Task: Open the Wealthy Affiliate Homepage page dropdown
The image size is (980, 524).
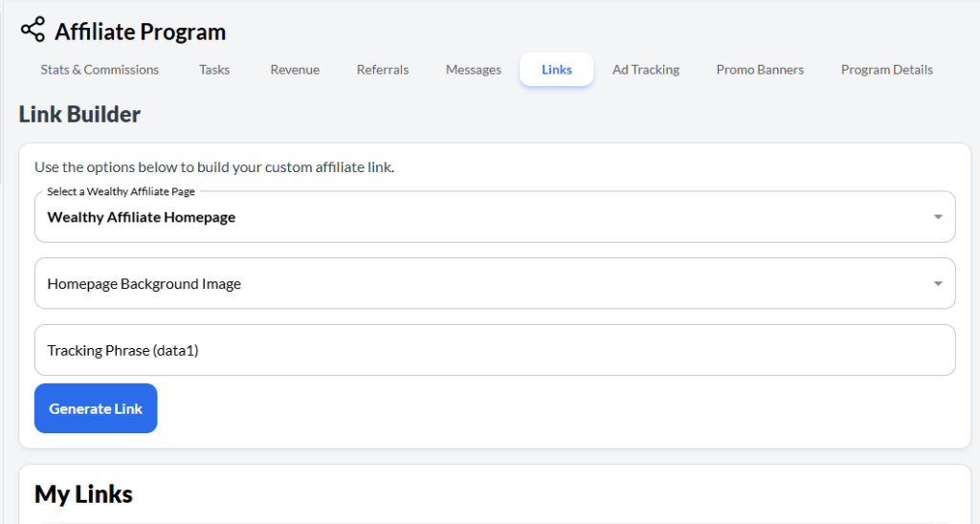Action: coord(495,217)
